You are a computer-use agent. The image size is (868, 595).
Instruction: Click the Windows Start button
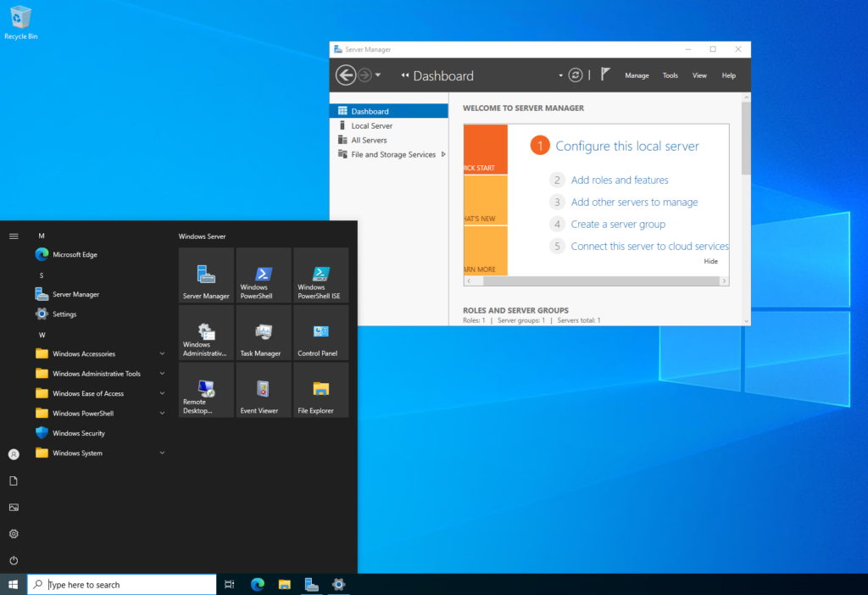pyautogui.click(x=14, y=585)
